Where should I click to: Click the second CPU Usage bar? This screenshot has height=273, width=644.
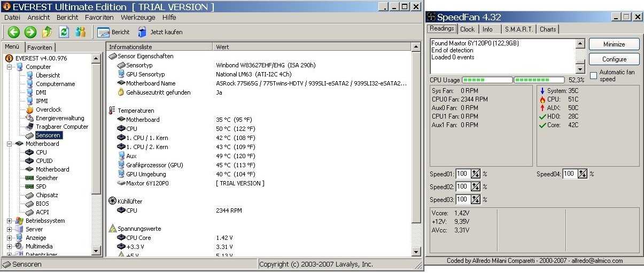pyautogui.click(x=538, y=80)
